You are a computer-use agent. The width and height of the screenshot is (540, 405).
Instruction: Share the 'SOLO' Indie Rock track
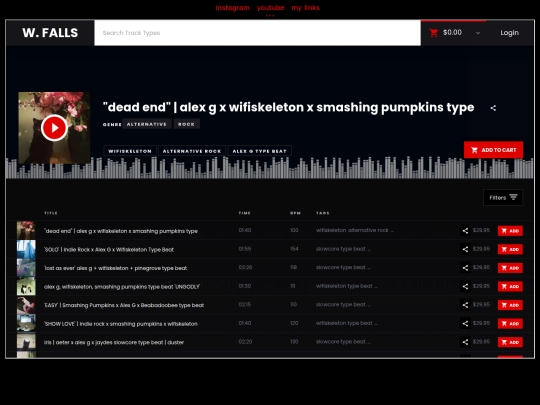click(465, 249)
